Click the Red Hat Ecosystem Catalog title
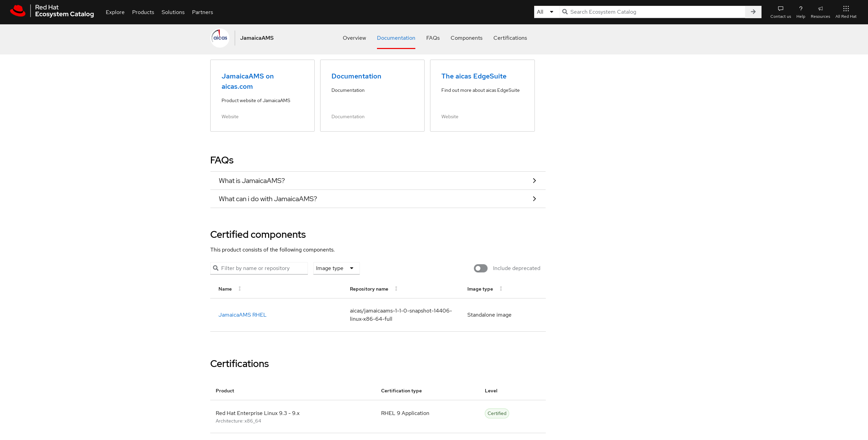This screenshot has width=868, height=440. click(64, 11)
